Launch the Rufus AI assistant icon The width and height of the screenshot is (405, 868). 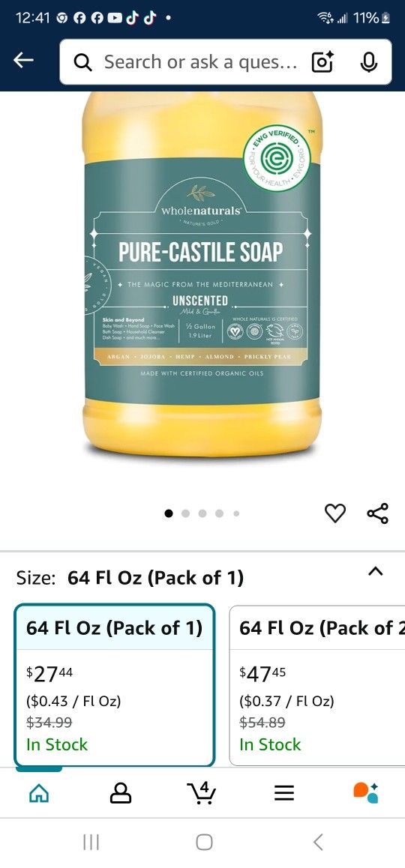366,793
